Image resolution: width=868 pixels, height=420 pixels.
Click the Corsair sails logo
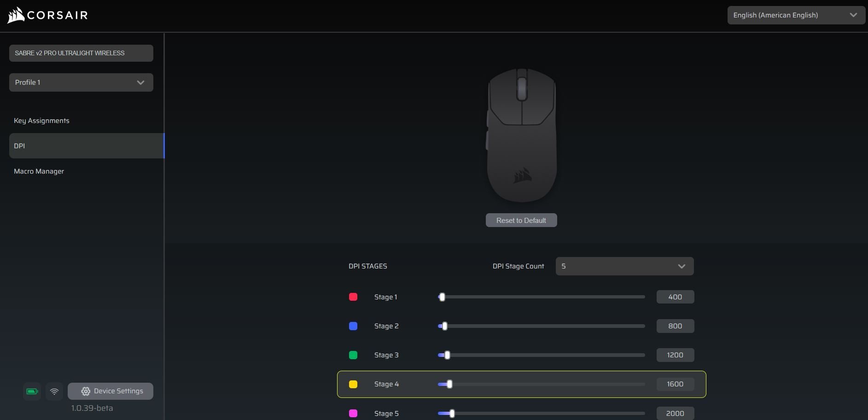point(16,15)
